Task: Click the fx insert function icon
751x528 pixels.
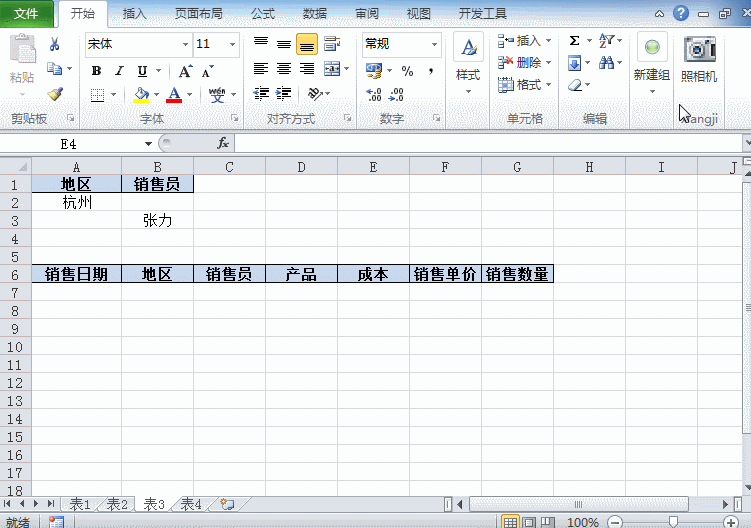Action: tap(223, 143)
